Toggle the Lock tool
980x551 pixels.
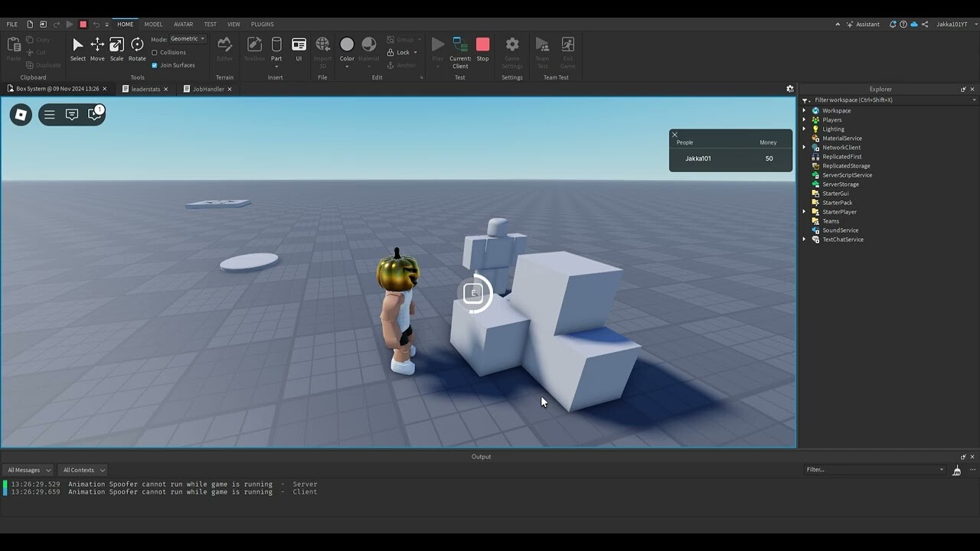(398, 52)
